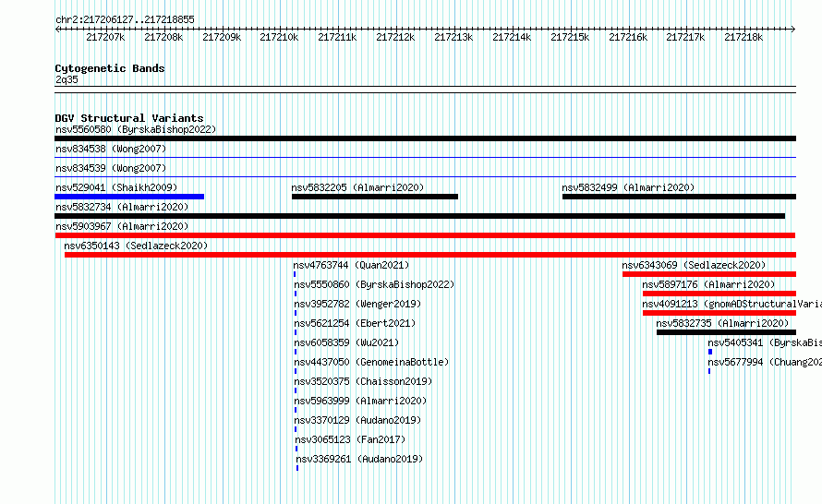Click the 217210k ruler tick label

[x=279, y=37]
